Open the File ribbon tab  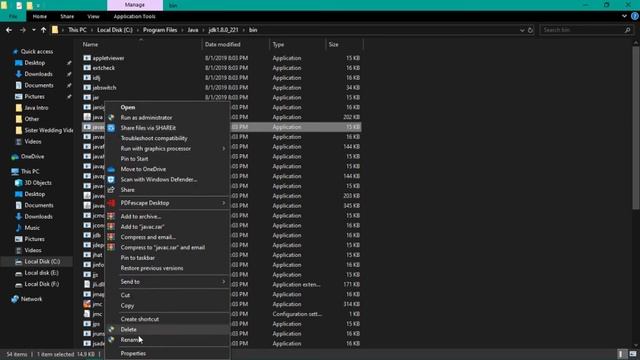click(13, 16)
